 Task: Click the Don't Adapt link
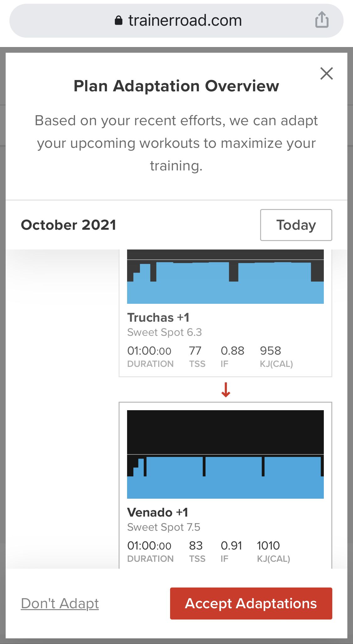(60, 603)
